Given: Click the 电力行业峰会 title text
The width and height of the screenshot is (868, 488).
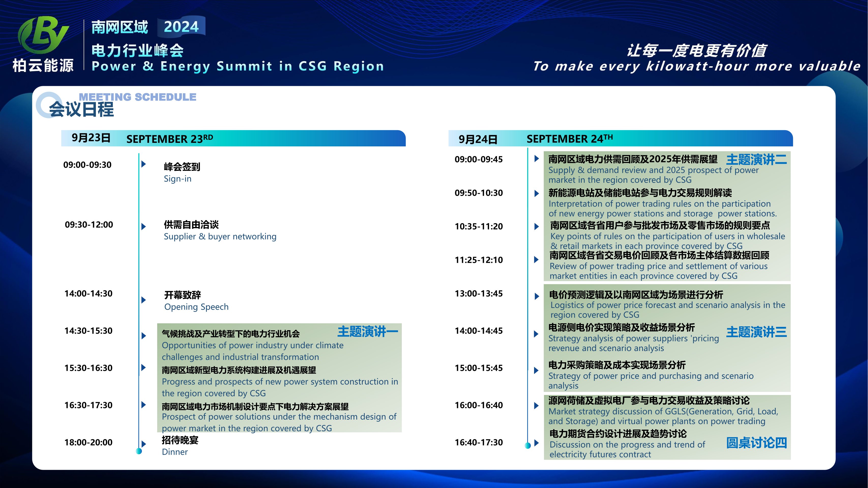Looking at the screenshot, I should coord(138,51).
